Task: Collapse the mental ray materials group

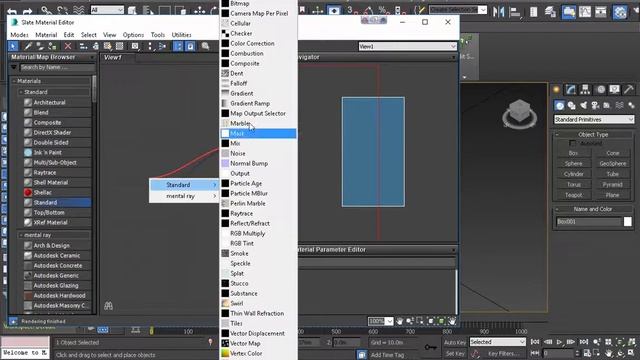Action: coord(21,235)
